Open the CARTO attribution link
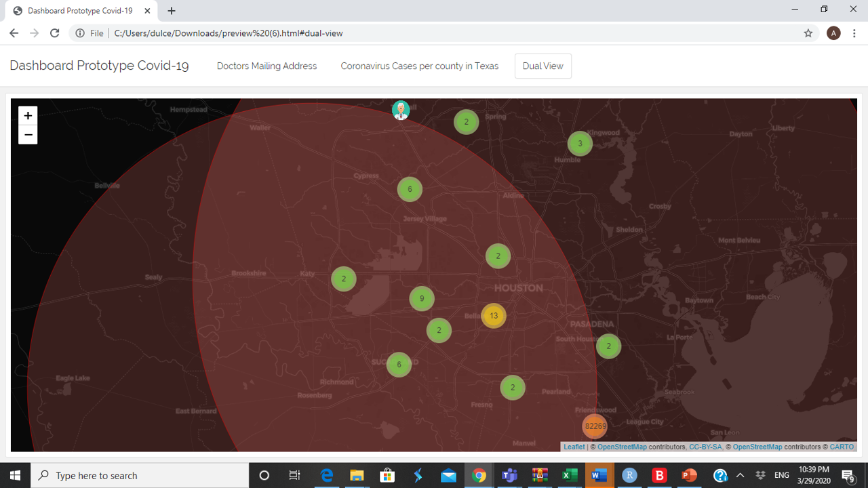The image size is (868, 488). pos(842,447)
